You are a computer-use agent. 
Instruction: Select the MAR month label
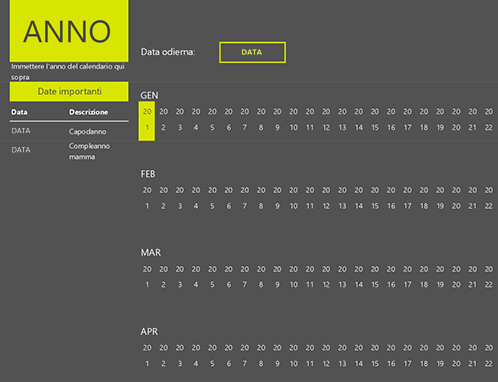click(151, 253)
